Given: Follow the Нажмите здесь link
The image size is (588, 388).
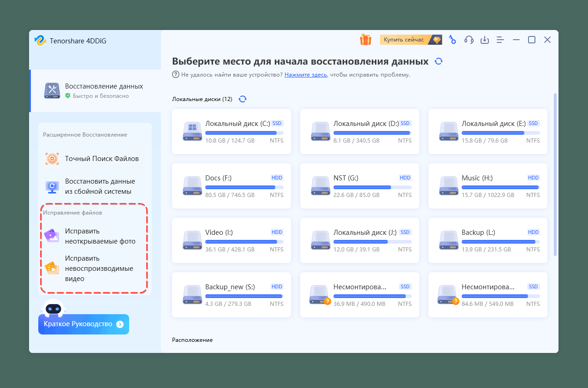Looking at the screenshot, I should 306,74.
